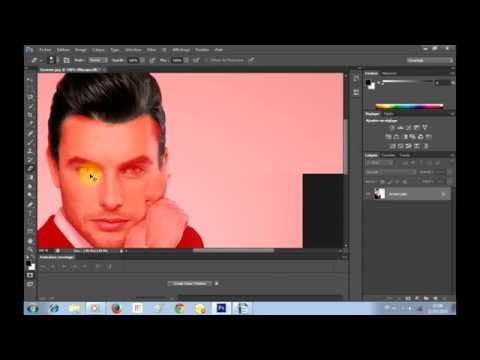This screenshot has height=360, width=480.
Task: Open the Opacity slider arrow in options bar
Action: (142, 60)
